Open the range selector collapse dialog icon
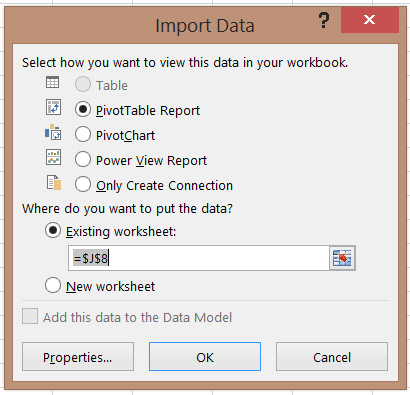This screenshot has width=410, height=395. pos(342,258)
